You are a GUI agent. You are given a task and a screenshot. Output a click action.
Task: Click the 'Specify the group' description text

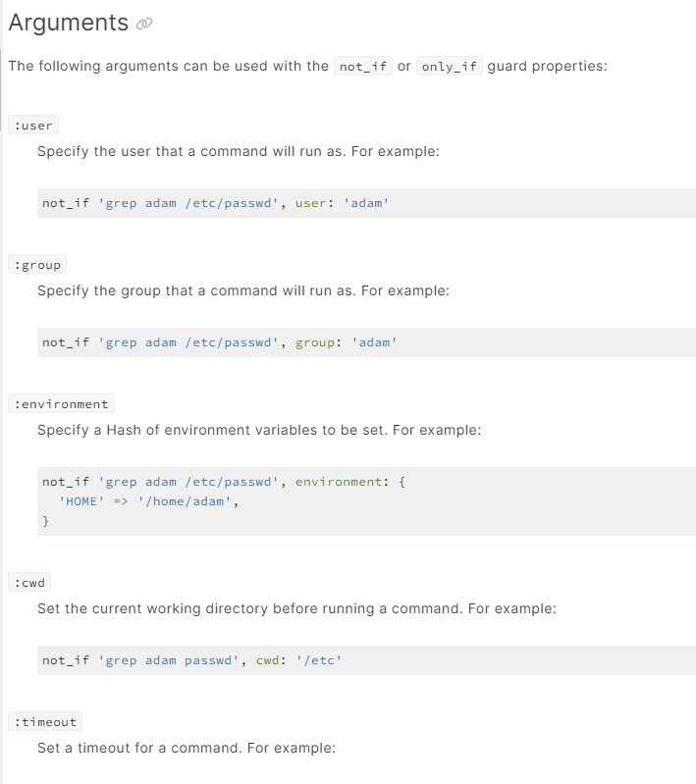click(242, 291)
